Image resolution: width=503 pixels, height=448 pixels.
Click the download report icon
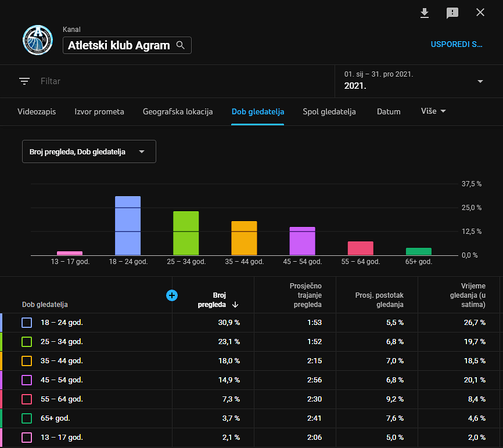(425, 13)
